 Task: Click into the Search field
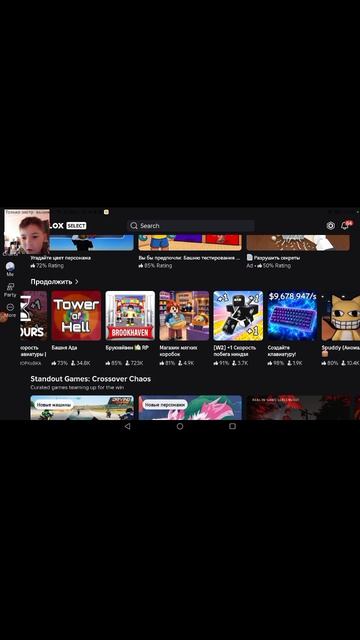(x=190, y=226)
